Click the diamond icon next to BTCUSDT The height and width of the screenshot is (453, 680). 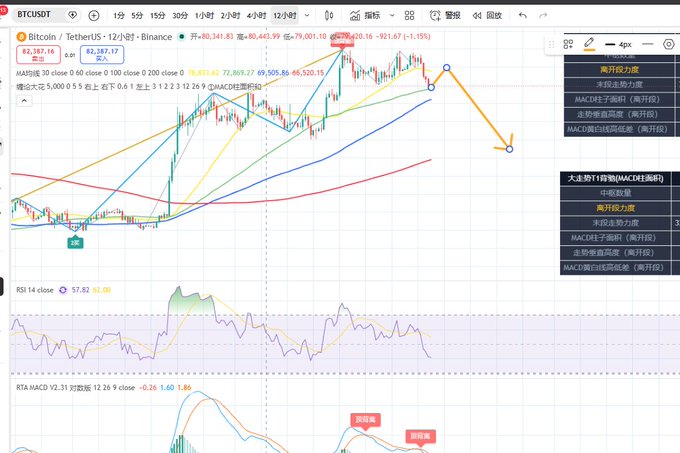(72, 15)
